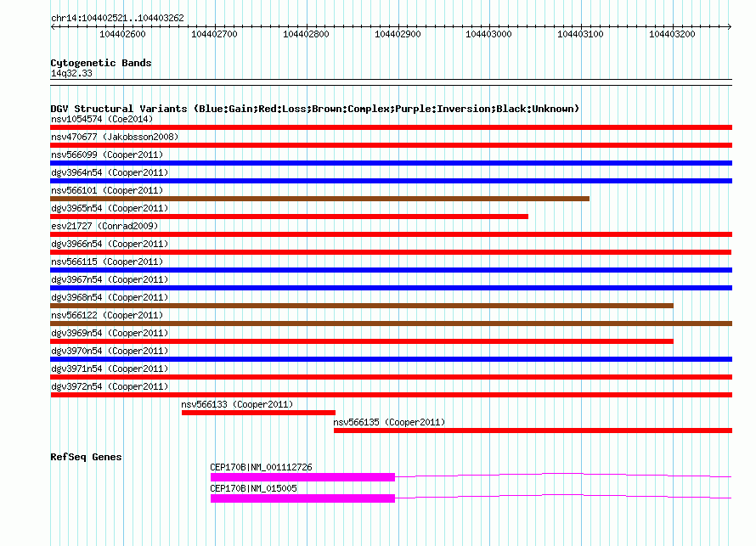Click the red bar for nsv1054574 (Coe2014)

[x=391, y=127]
